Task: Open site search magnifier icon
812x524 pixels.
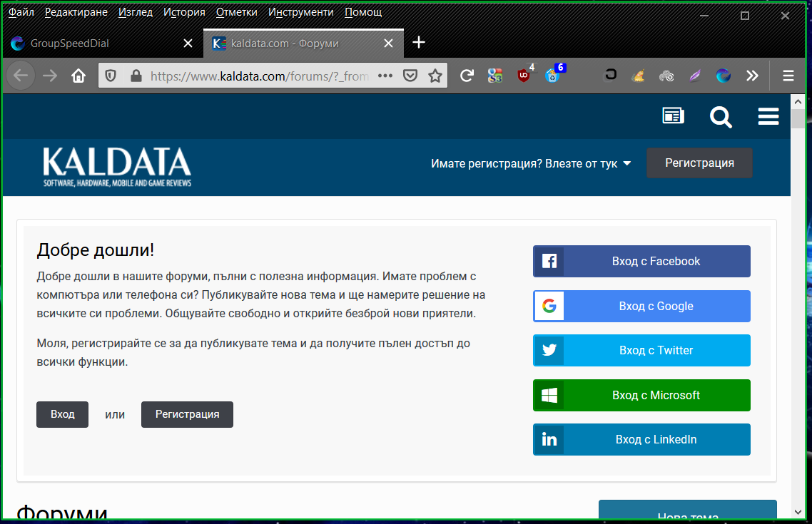Action: click(x=721, y=117)
